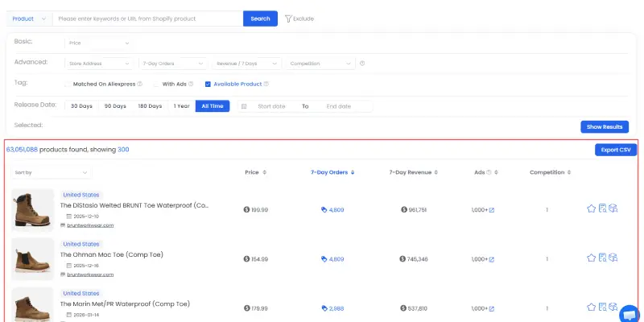Image resolution: width=644 pixels, height=322 pixels.
Task: Star the Ohman Moc Toe product
Action: click(x=591, y=258)
